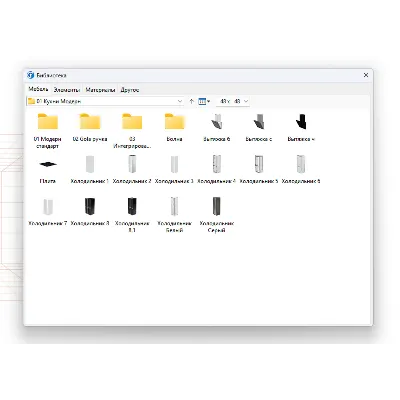Switch to the Элементы tab

(x=67, y=90)
